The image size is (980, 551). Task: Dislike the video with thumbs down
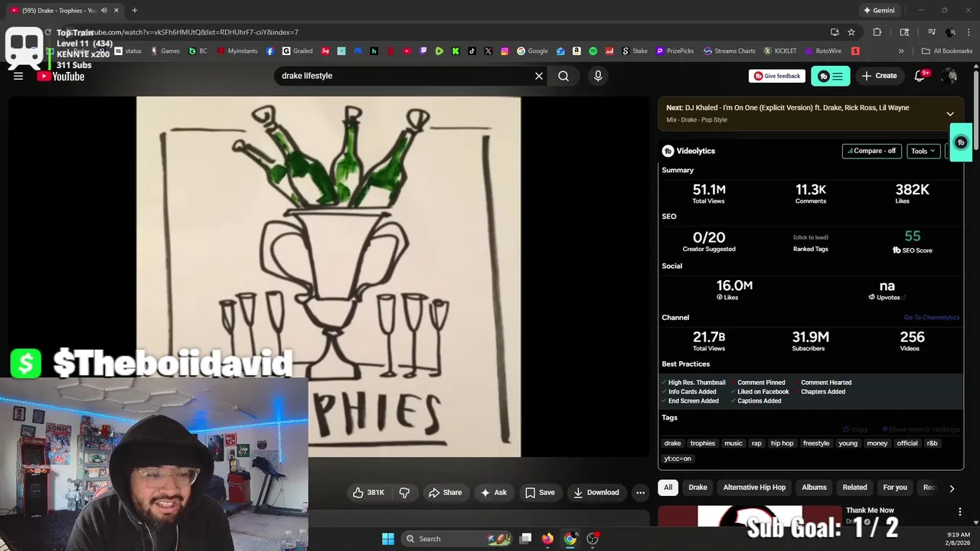pyautogui.click(x=404, y=492)
